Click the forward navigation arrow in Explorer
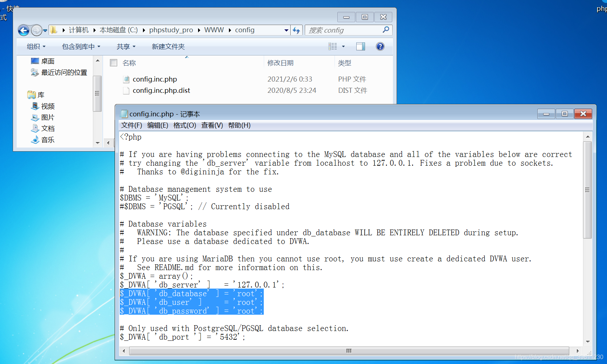This screenshot has width=607, height=364. [x=36, y=30]
